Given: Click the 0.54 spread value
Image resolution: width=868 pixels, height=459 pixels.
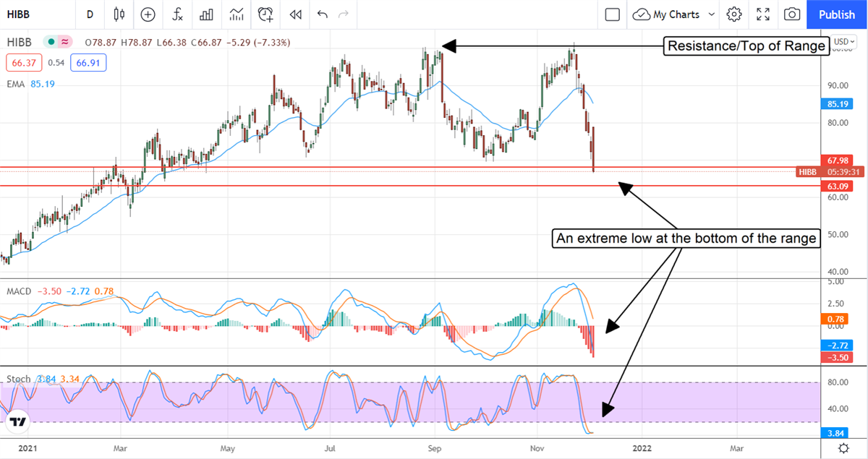Looking at the screenshot, I should click(56, 63).
